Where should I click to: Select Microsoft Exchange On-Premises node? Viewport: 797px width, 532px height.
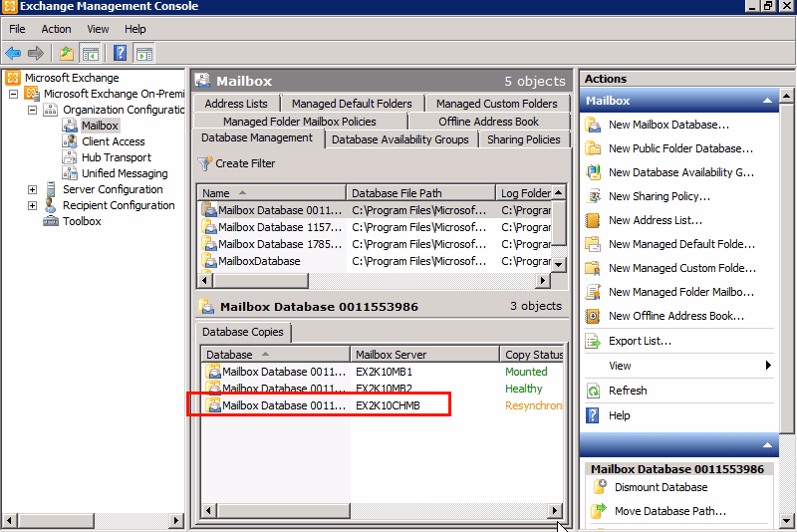[x=114, y=94]
